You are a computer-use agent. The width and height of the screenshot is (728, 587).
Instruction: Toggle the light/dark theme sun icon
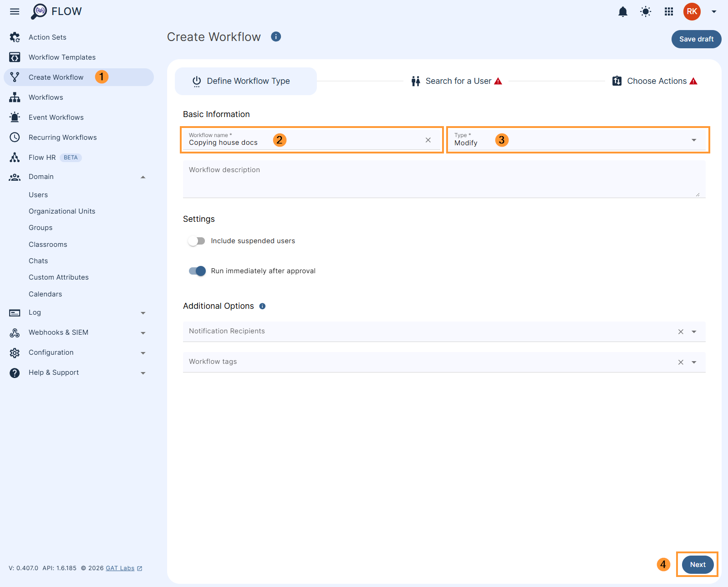(646, 12)
